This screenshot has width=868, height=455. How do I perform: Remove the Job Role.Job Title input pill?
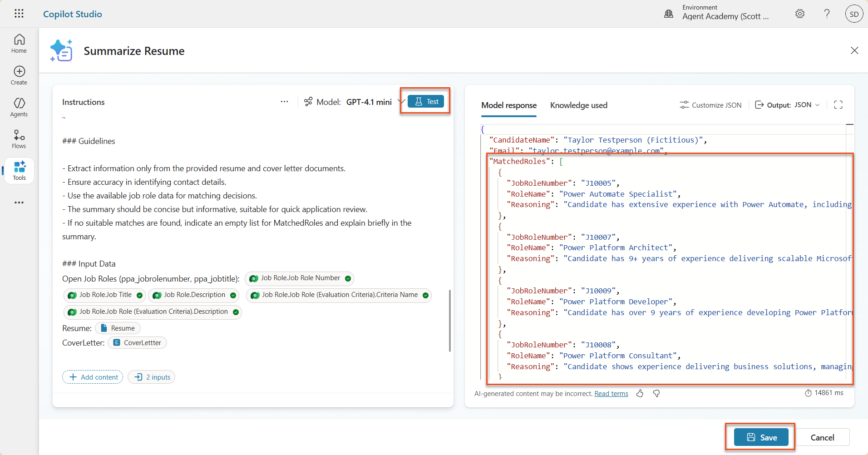click(x=139, y=295)
